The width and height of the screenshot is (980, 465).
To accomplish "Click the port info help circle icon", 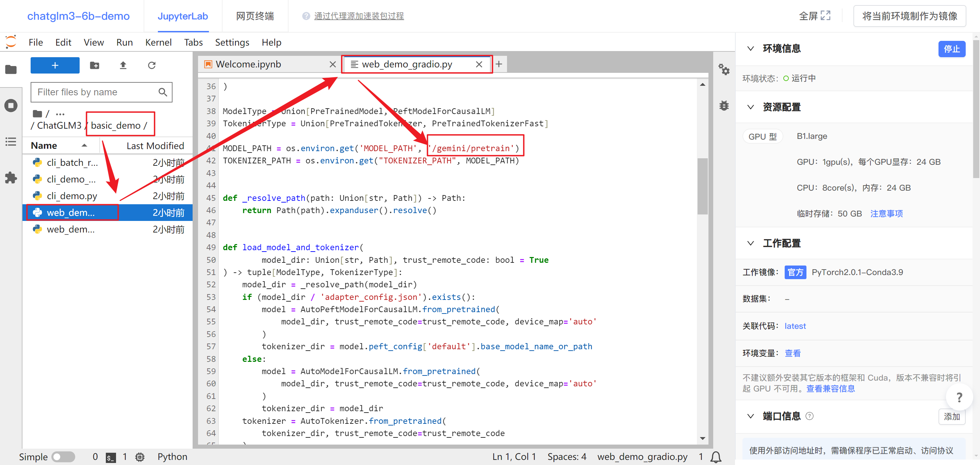I will pyautogui.click(x=810, y=416).
